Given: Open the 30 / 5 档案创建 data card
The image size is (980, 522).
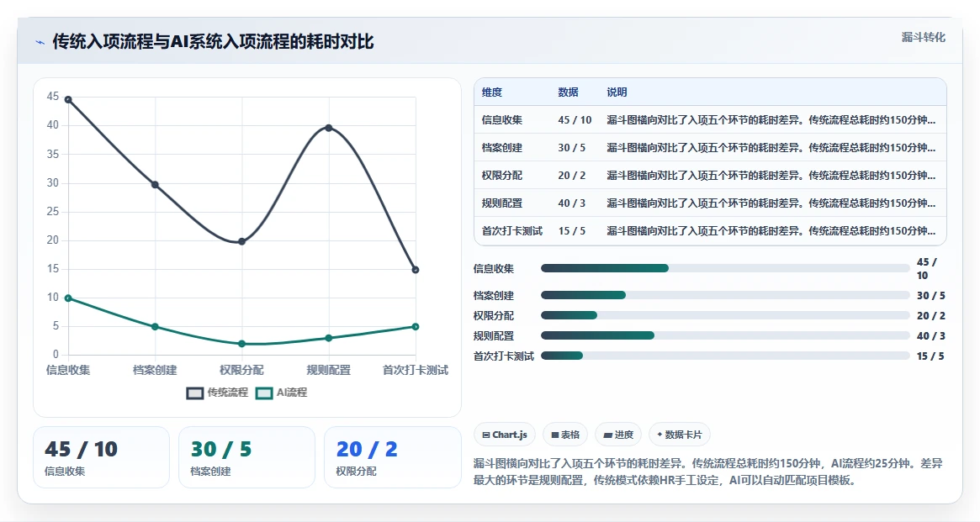Looking at the screenshot, I should pos(246,457).
